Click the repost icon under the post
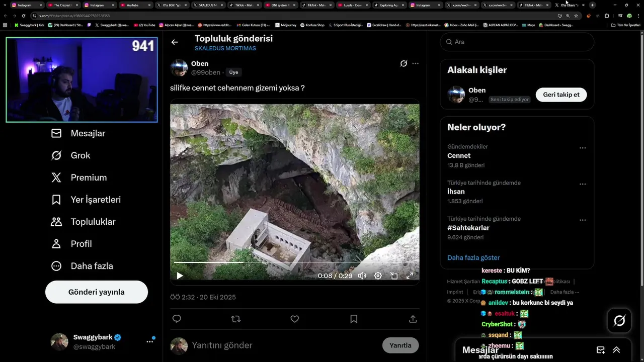 (x=235, y=319)
